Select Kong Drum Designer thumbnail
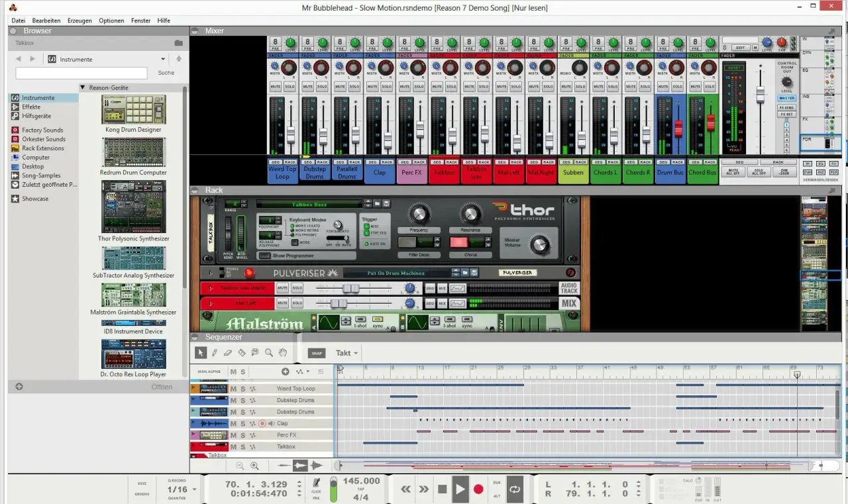This screenshot has width=848, height=504. point(133,109)
